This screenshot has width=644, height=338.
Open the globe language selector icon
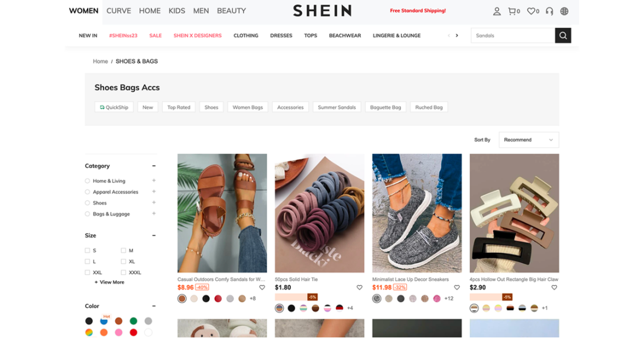click(x=564, y=11)
